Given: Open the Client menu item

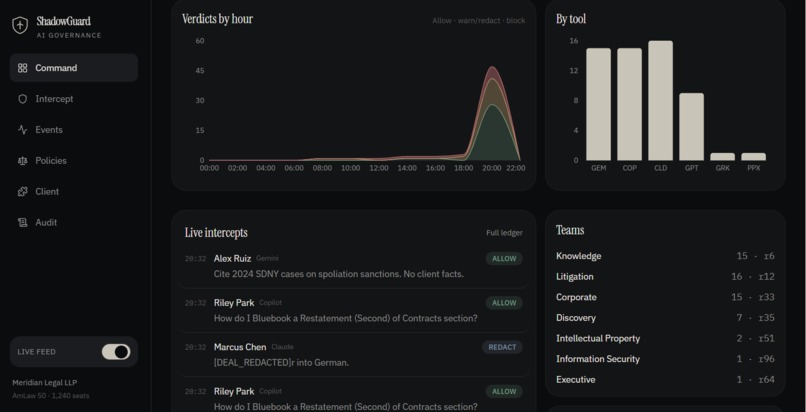Looking at the screenshot, I should tap(74, 191).
